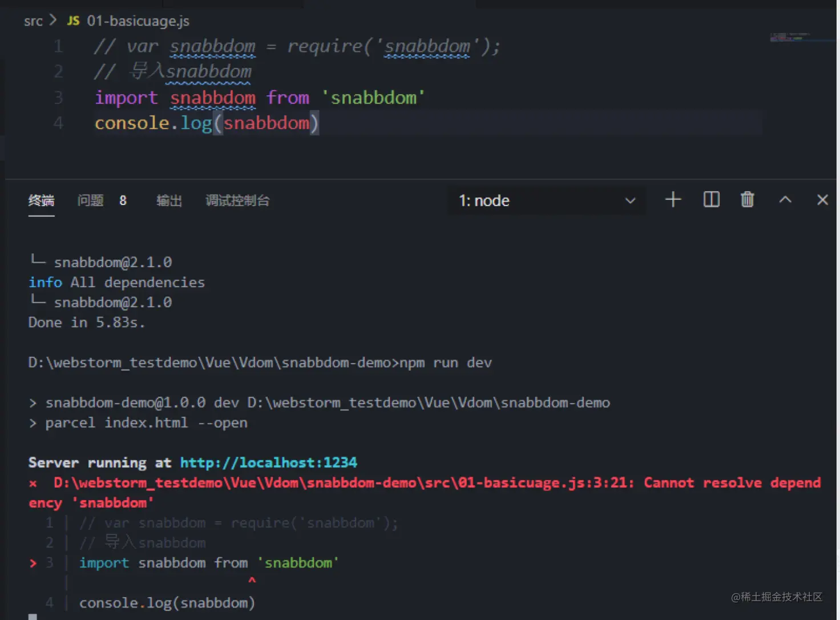This screenshot has height=620, width=840.
Task: Click 'npm run dev' command text
Action: [445, 363]
